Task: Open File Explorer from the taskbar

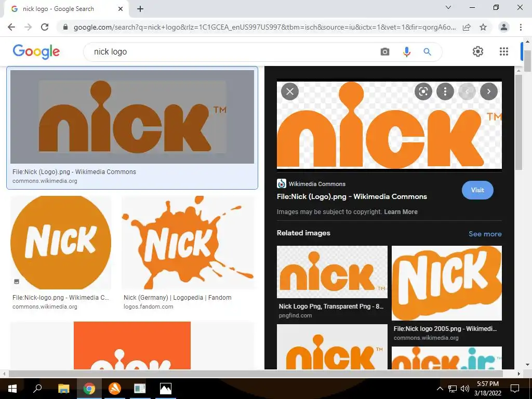Action: point(63,389)
